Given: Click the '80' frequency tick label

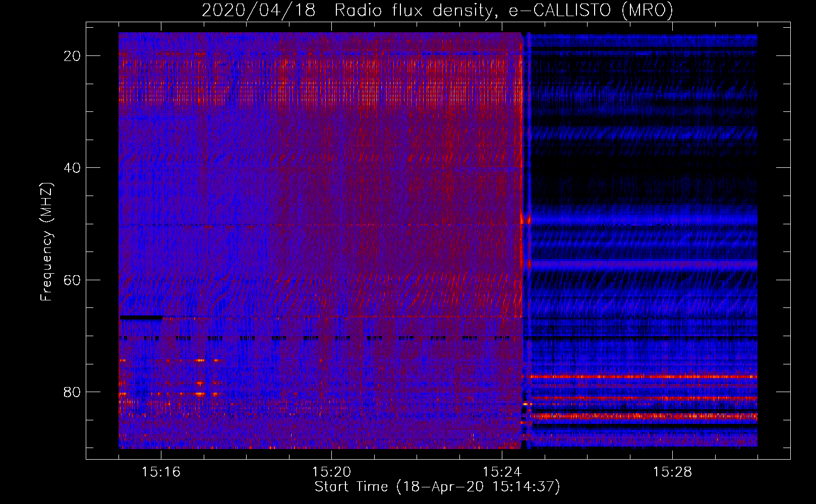Looking at the screenshot, I should pos(72,392).
